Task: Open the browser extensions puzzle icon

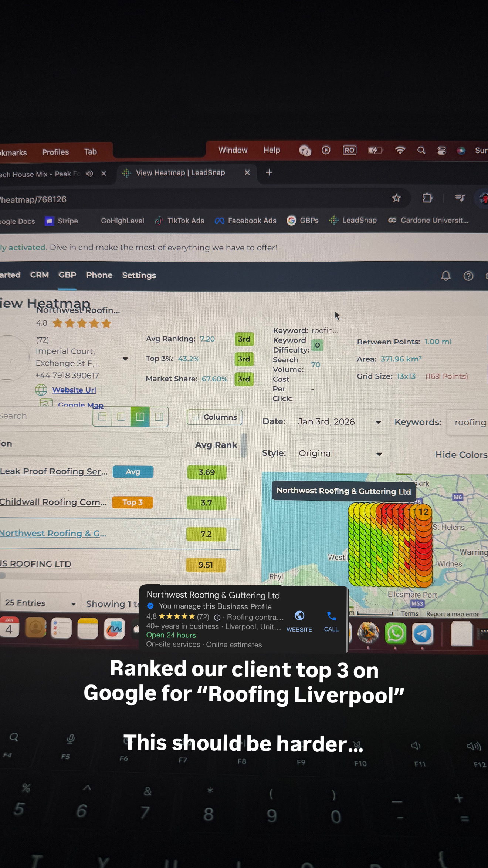Action: 427,198
